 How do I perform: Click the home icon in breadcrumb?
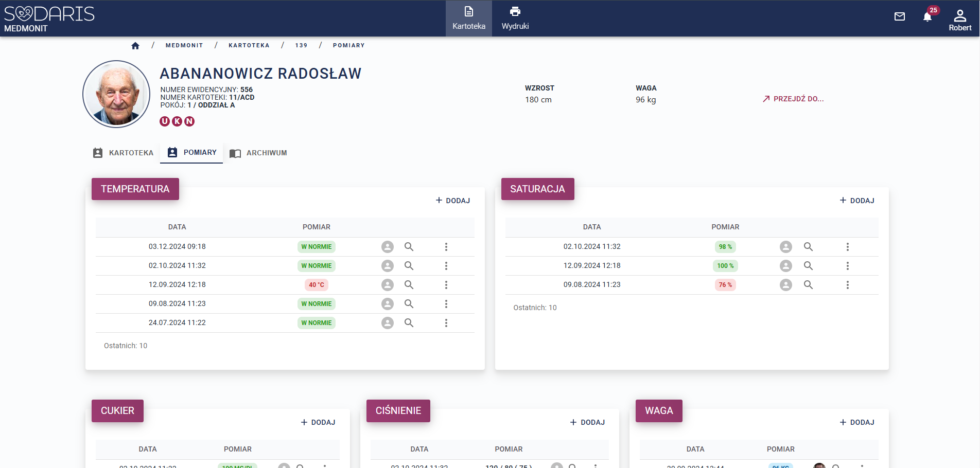(x=135, y=46)
